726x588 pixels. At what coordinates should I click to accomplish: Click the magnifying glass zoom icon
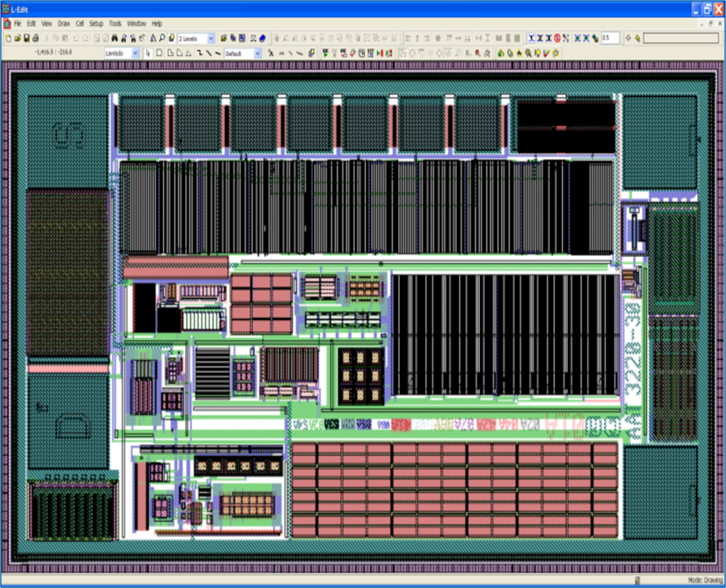[162, 38]
